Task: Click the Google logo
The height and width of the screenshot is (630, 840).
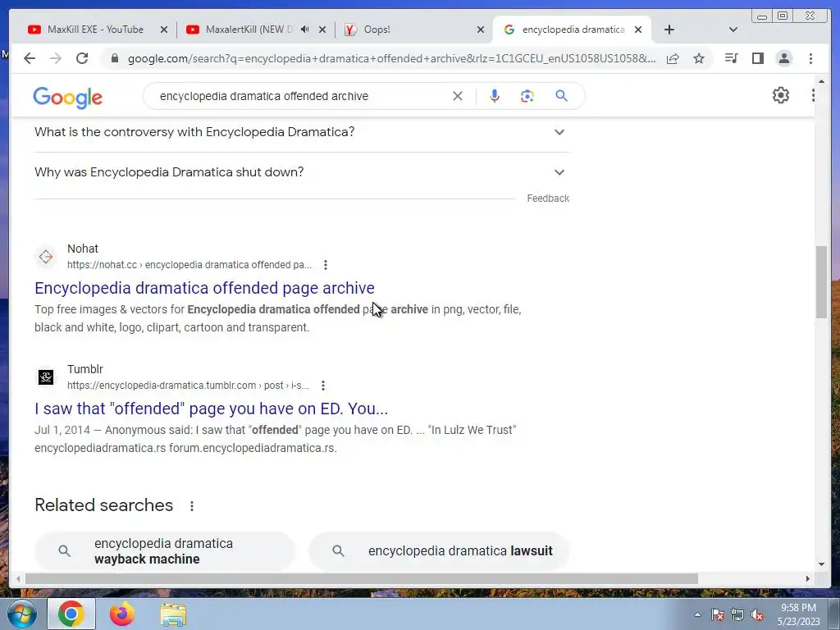Action: click(67, 98)
